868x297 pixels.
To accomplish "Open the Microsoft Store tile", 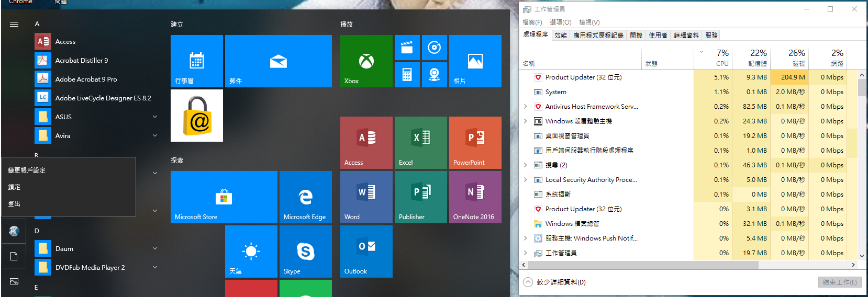I will [224, 197].
